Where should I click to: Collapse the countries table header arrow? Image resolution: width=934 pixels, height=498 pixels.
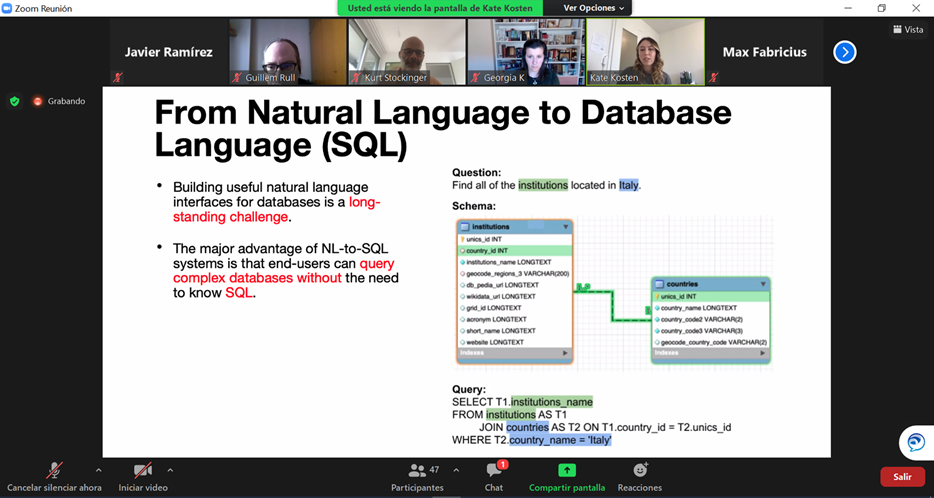[x=763, y=284]
